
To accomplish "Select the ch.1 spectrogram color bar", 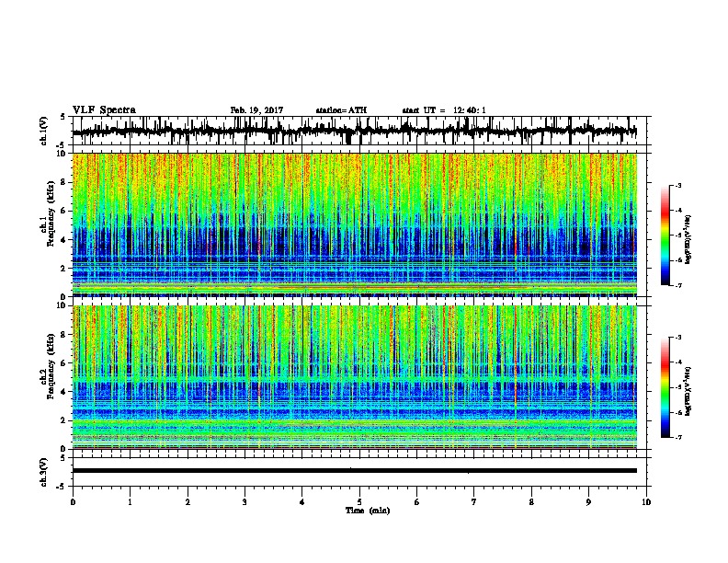I will tap(665, 236).
